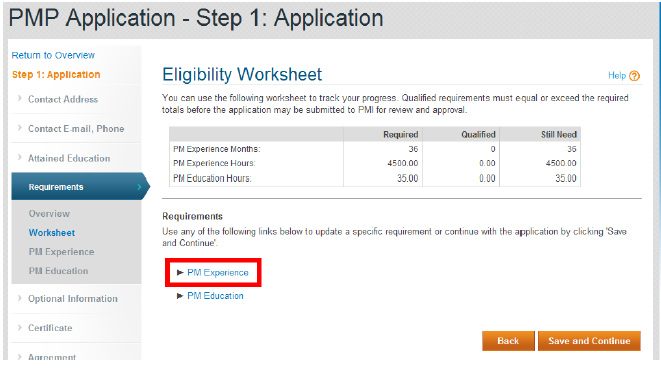Open PM Education in sidebar submenu
This screenshot has width=661, height=388.
[59, 271]
